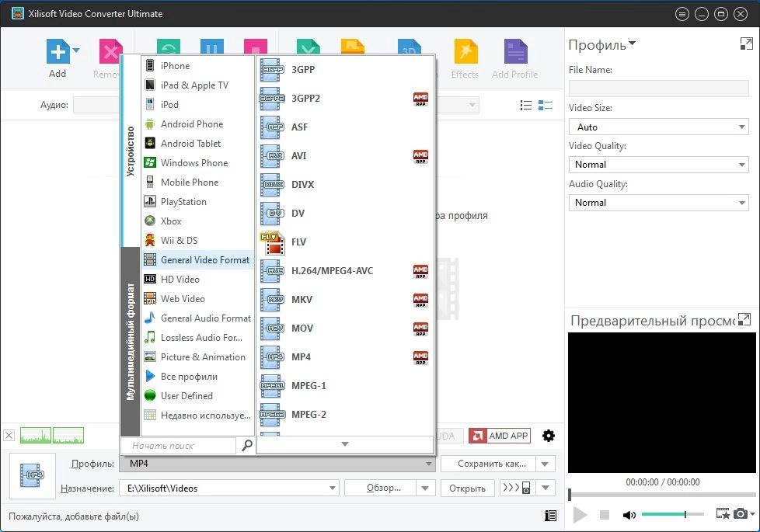Choose PlayStation category
The width and height of the screenshot is (760, 532).
point(197,201)
